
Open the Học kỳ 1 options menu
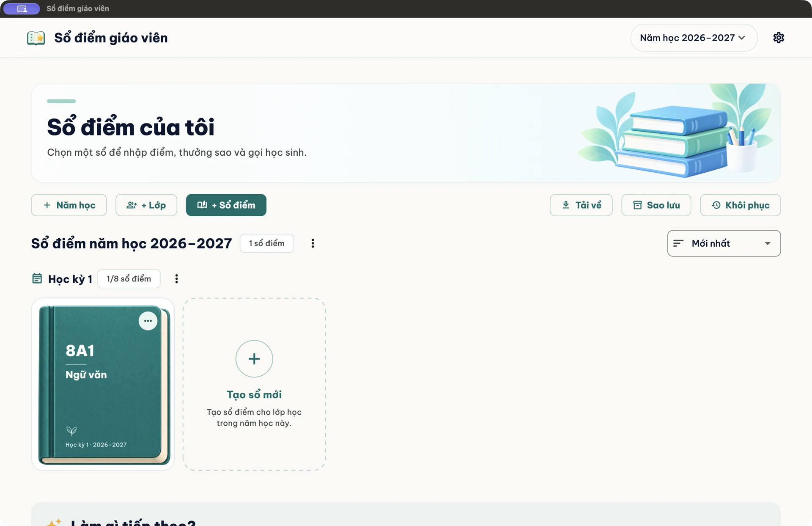tap(177, 279)
